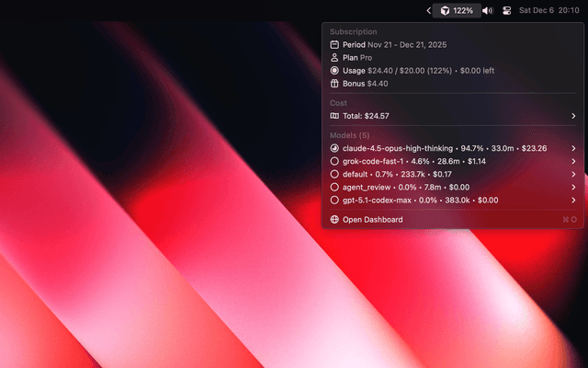The height and width of the screenshot is (368, 588).
Task: Expand the Total cost row arrow
Action: [x=573, y=116]
